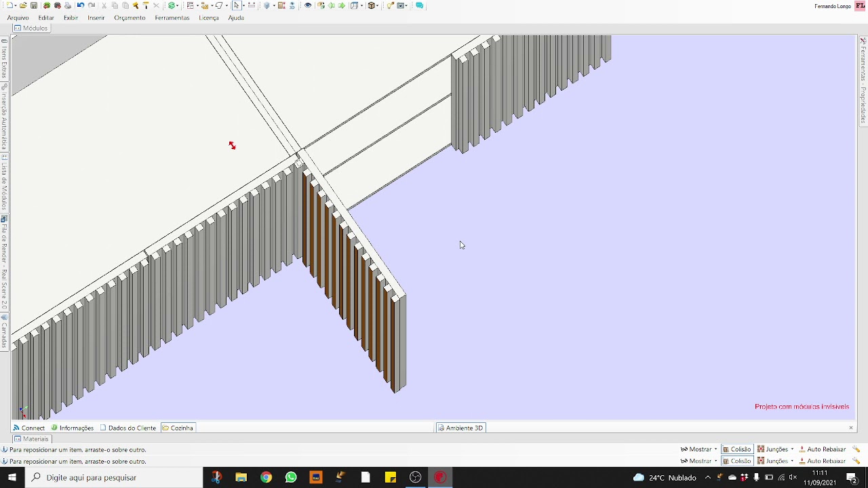Click the Delete X toolbar icon
Viewport: 868px width, 488px height.
click(156, 5)
